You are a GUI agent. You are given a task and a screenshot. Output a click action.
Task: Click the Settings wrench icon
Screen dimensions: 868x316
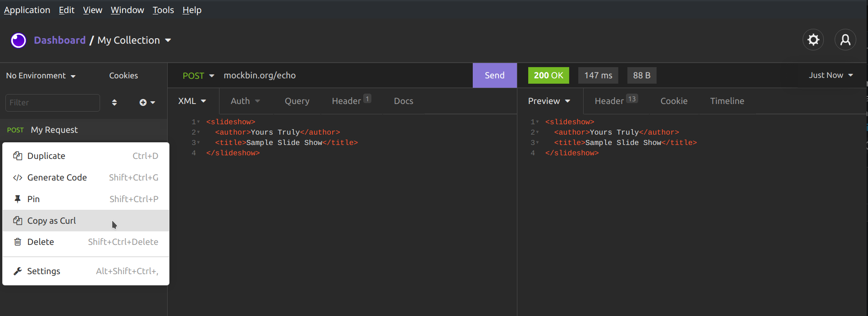(x=18, y=271)
